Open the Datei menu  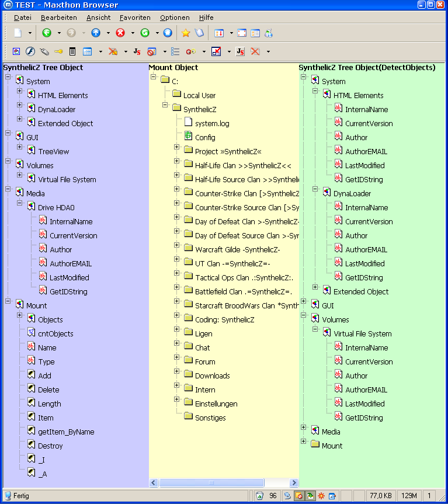pos(23,18)
